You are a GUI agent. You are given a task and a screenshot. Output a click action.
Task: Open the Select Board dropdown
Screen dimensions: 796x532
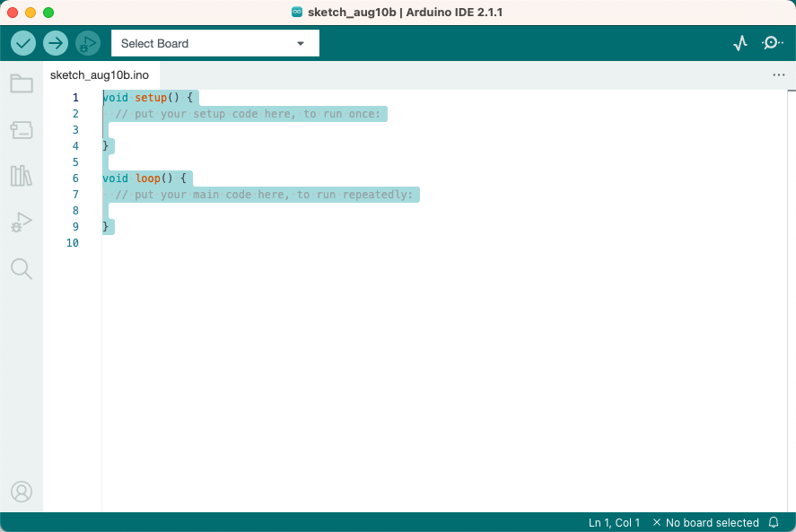pyautogui.click(x=215, y=43)
